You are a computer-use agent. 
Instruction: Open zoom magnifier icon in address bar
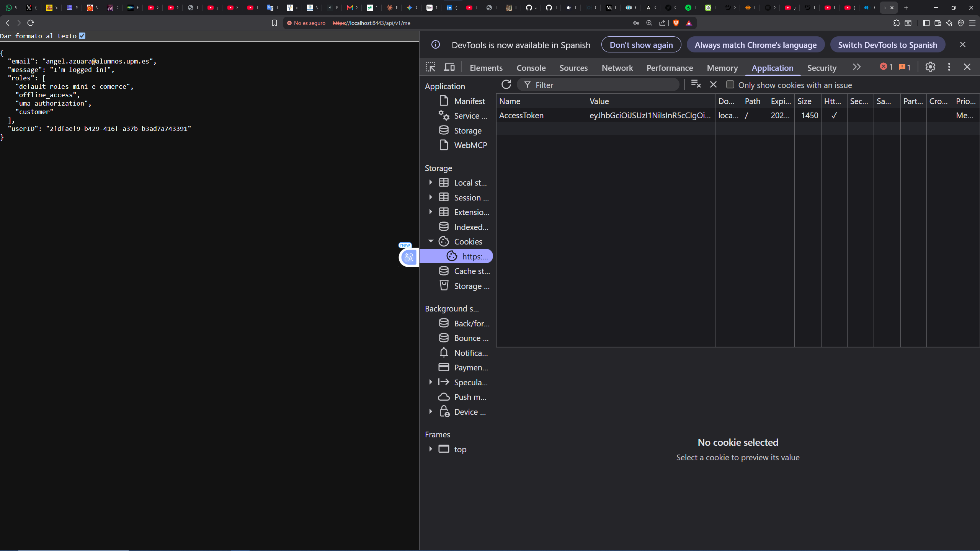[x=649, y=23]
